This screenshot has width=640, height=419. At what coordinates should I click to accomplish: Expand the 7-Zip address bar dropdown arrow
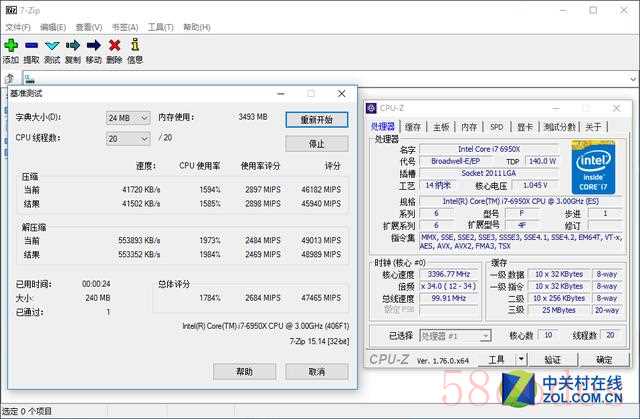pos(633,78)
